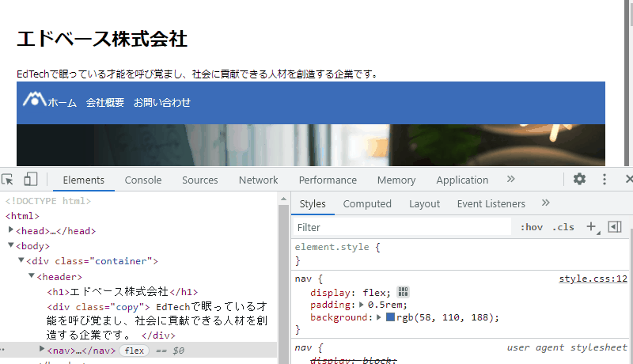Open the DevTools three-dot menu

pos(605,179)
